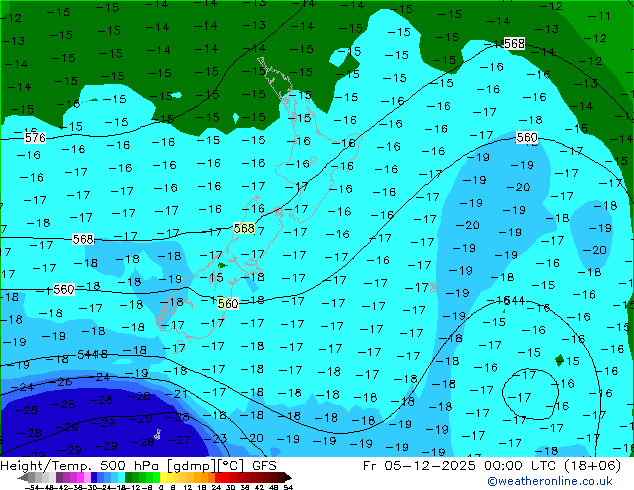This screenshot has height=490, width=634.
Task: Click the 576 height contour label
Action: pyautogui.click(x=35, y=138)
